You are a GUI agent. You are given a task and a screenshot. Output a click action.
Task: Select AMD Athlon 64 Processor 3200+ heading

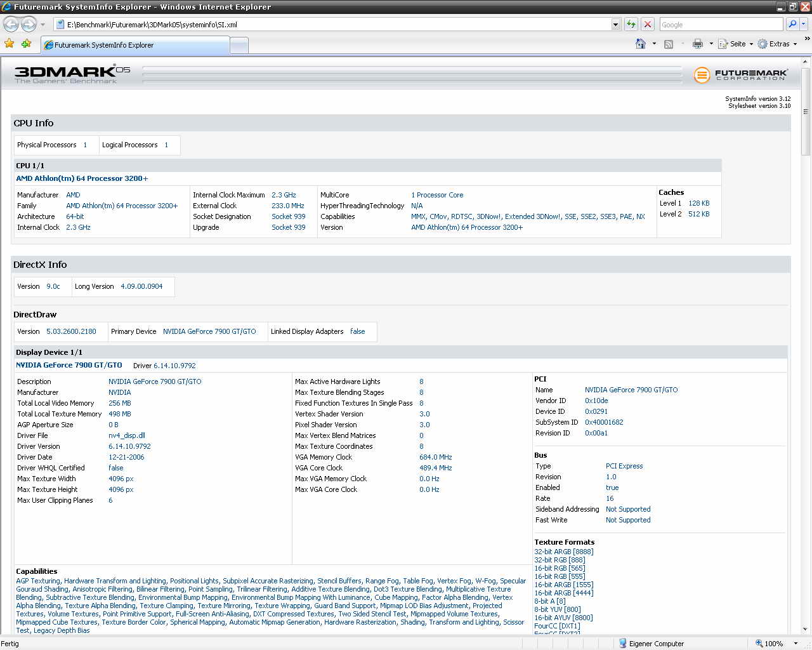(x=82, y=178)
